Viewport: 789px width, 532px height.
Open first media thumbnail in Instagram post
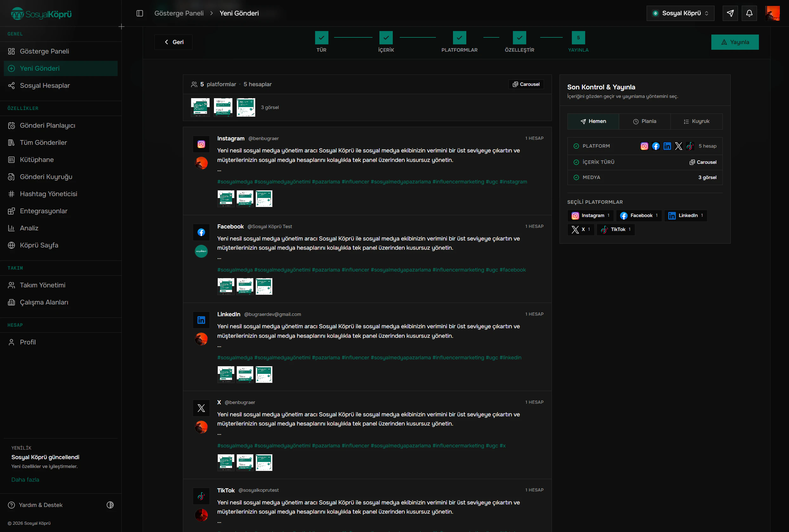[x=226, y=198]
